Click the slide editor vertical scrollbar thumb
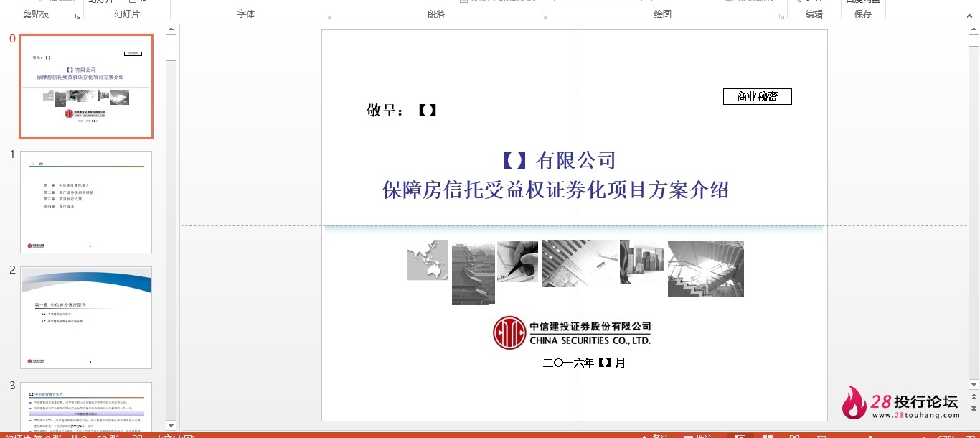Viewport: 980px width, 438px height. tap(974, 41)
